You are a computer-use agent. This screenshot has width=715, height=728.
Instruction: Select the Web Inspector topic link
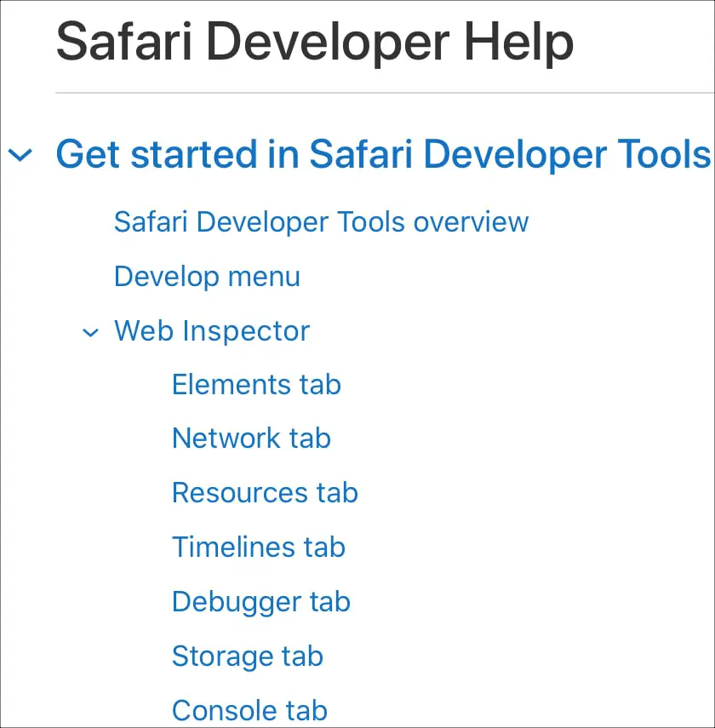tap(212, 331)
